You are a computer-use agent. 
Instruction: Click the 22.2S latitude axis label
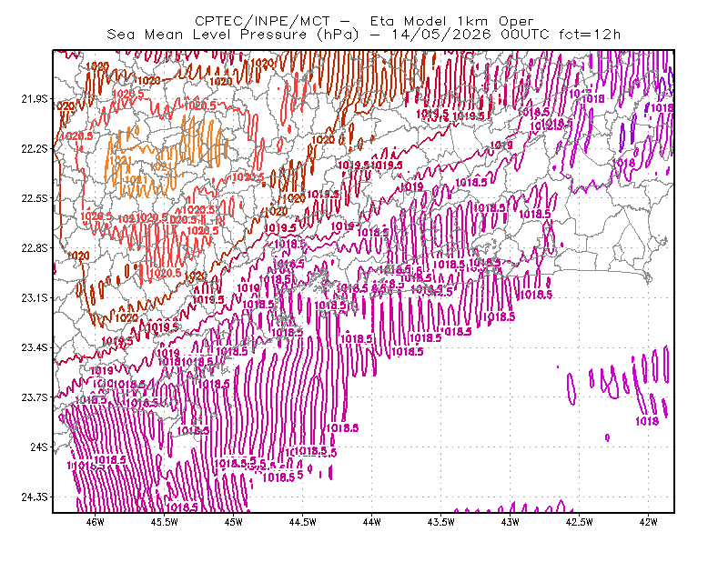tap(35, 148)
